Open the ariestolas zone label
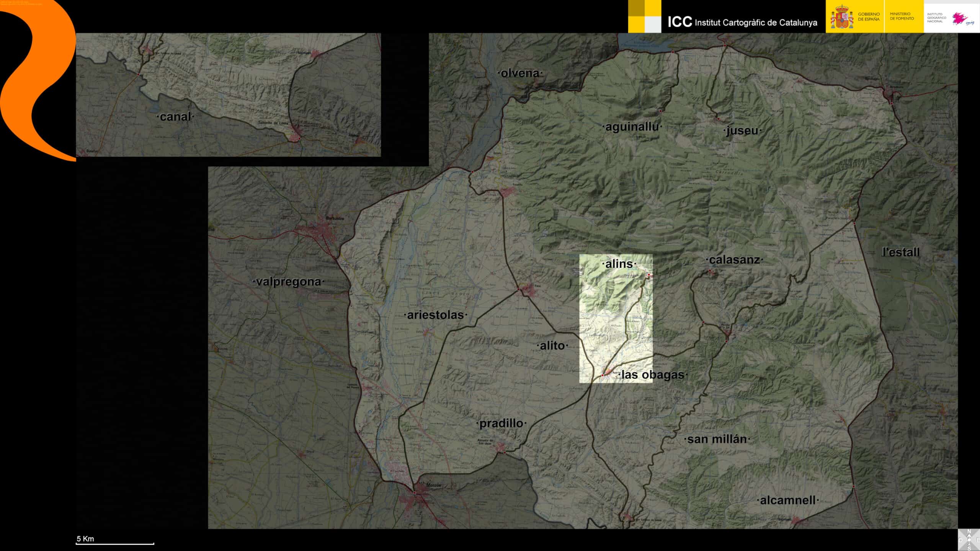The height and width of the screenshot is (551, 980). (435, 315)
